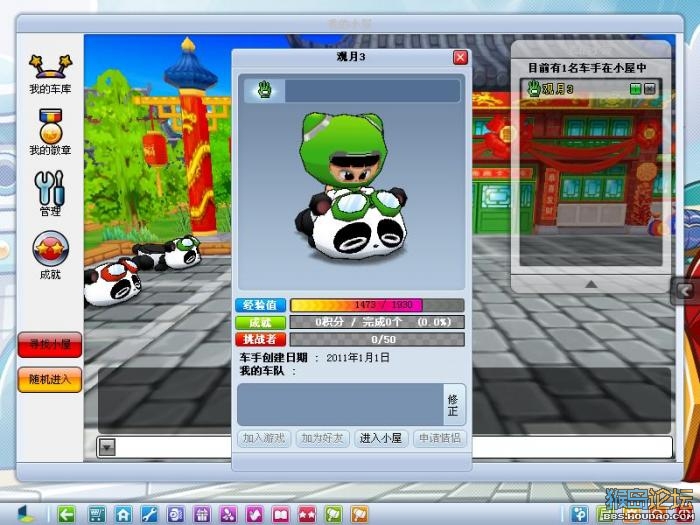Click the 修正 edit button

coord(454,404)
